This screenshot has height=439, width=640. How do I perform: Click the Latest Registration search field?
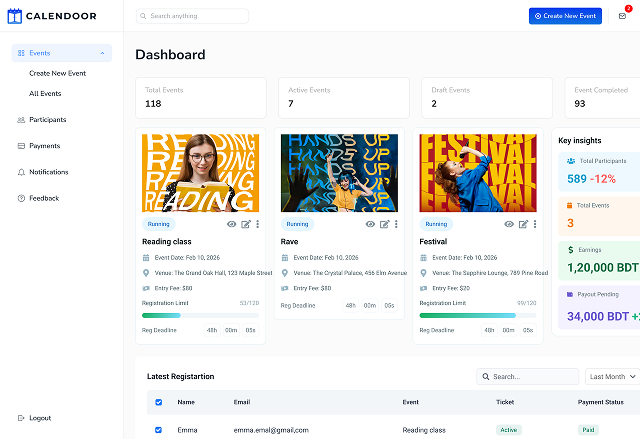point(528,377)
